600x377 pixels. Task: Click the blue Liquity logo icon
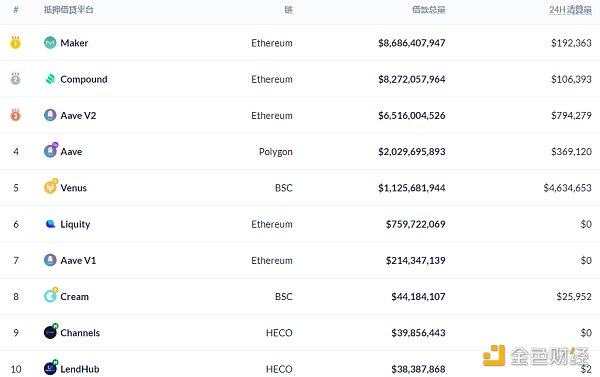[x=50, y=224]
